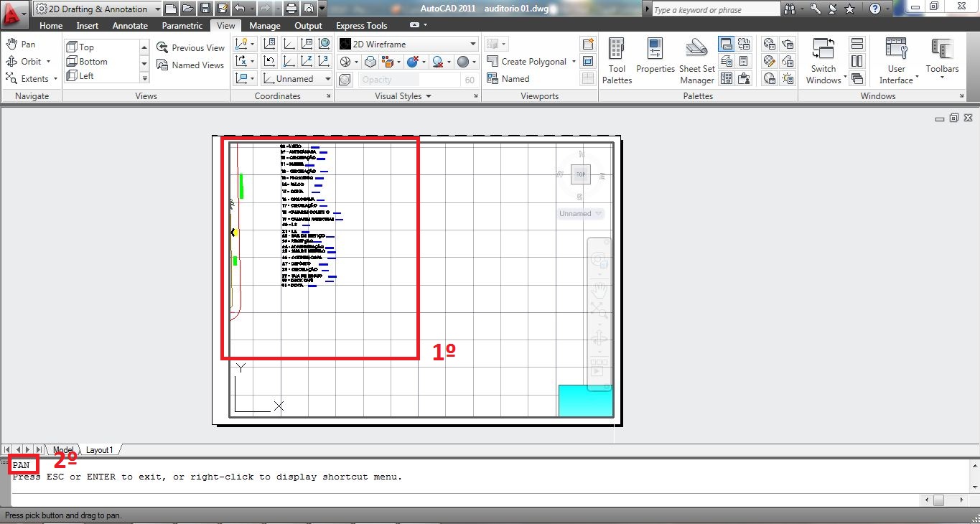Viewport: 980px width, 524px height.
Task: Open the workspace 2D Drafting & Annotation dropdown
Action: [97, 9]
